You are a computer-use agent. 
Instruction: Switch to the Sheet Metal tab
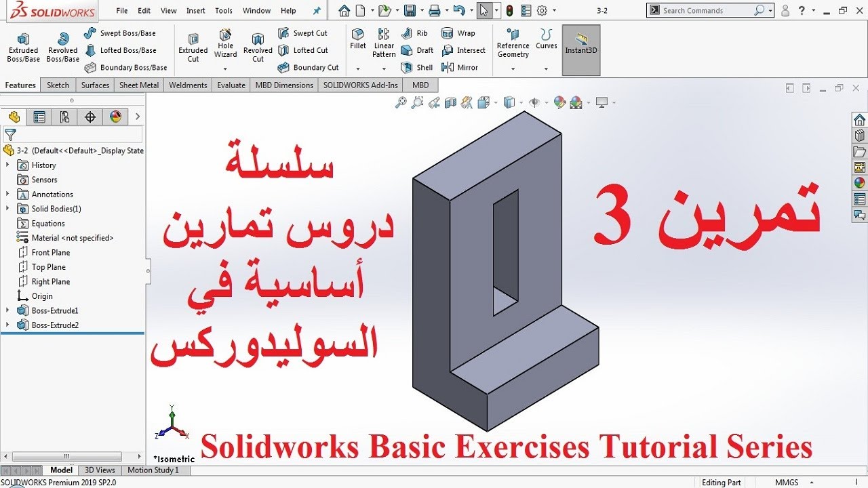pyautogui.click(x=139, y=85)
